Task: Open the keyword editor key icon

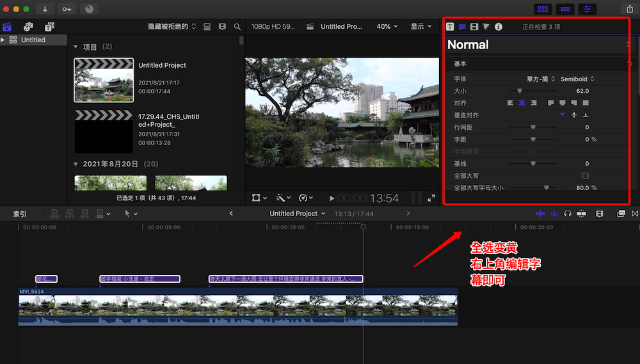Action: (x=67, y=9)
